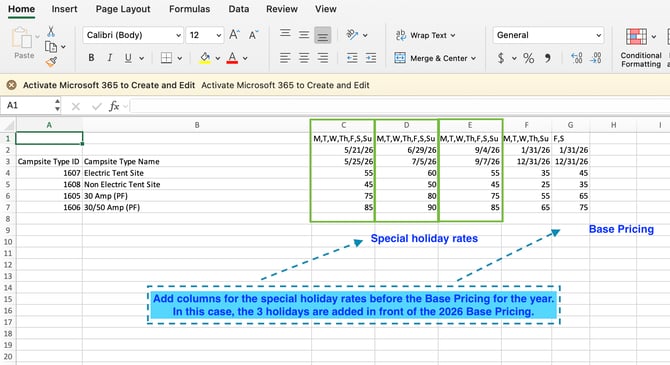Viewport: 670px width, 365px height.
Task: Click cancel X in formula bar
Action: pos(76,106)
